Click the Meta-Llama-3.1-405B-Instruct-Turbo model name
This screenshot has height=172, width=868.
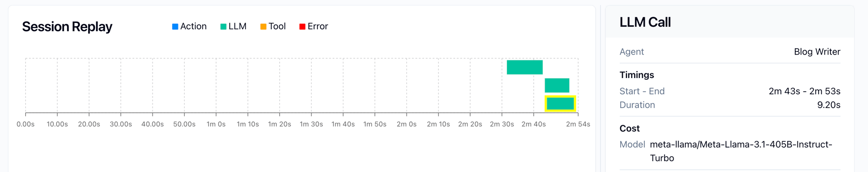(741, 151)
